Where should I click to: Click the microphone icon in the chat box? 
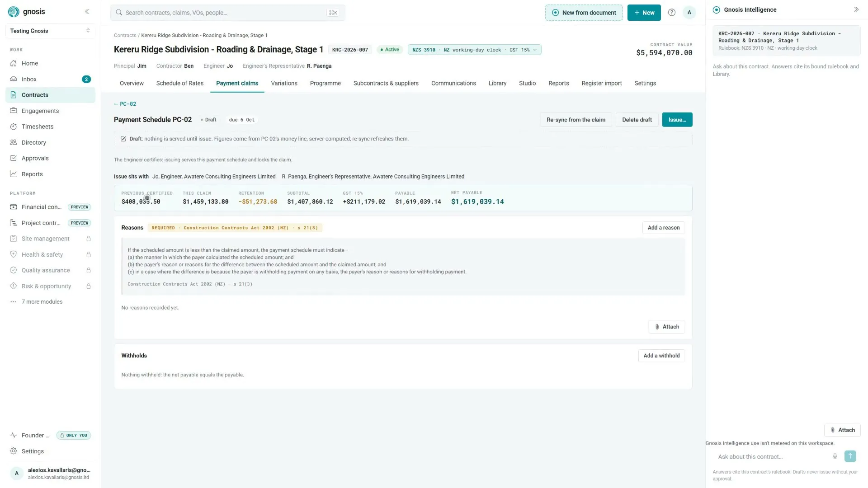tap(835, 456)
